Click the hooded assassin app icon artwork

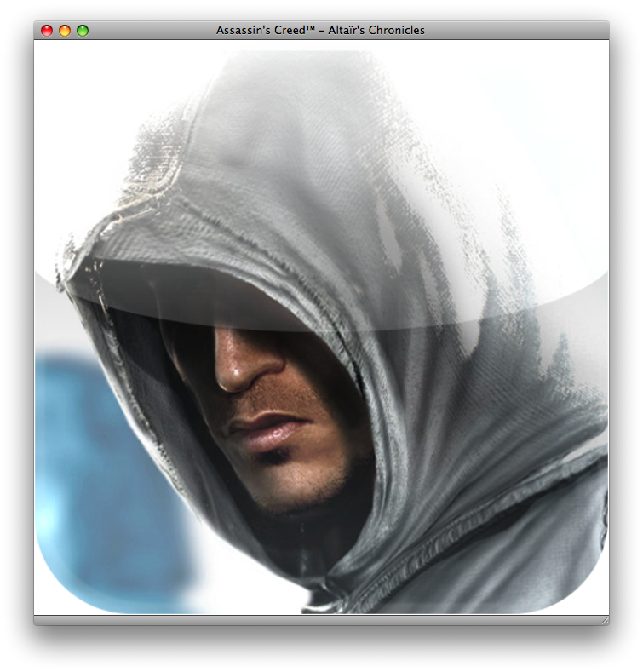pyautogui.click(x=322, y=327)
